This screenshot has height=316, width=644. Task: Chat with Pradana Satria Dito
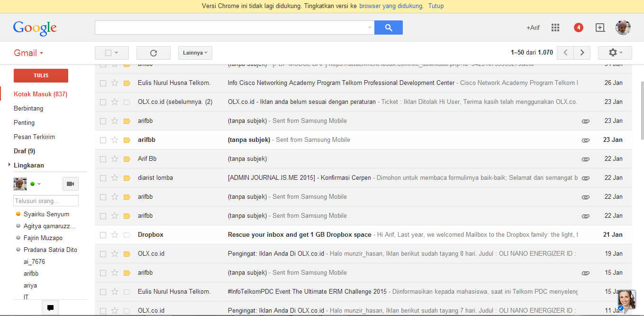pos(50,250)
